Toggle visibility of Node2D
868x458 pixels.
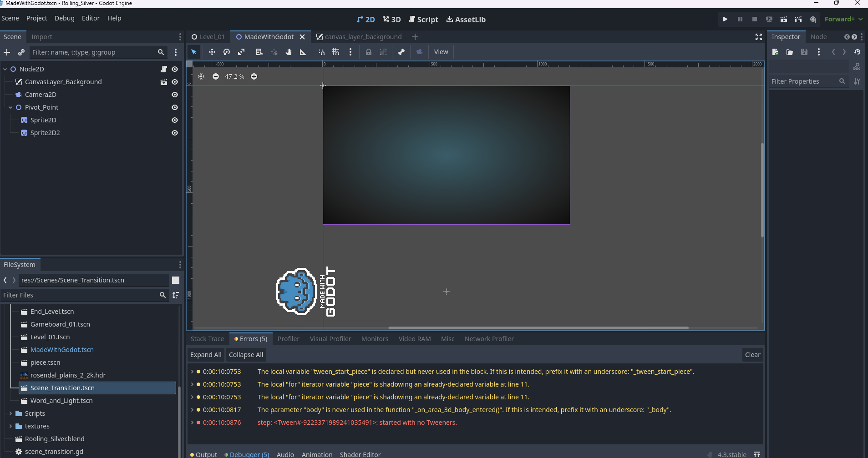click(175, 69)
